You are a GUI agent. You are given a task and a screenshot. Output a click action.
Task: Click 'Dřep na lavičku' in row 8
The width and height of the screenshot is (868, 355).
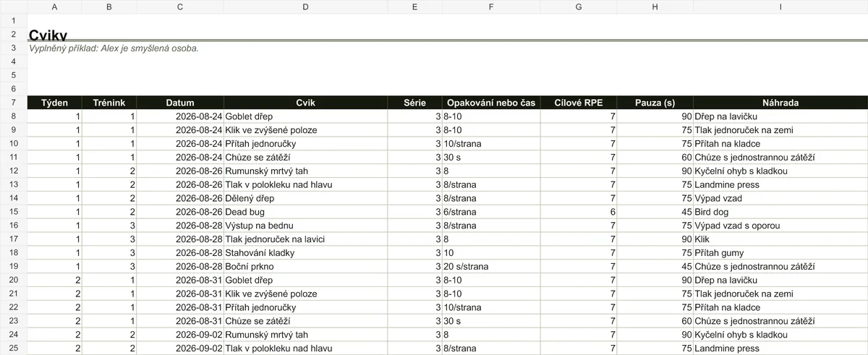780,116
